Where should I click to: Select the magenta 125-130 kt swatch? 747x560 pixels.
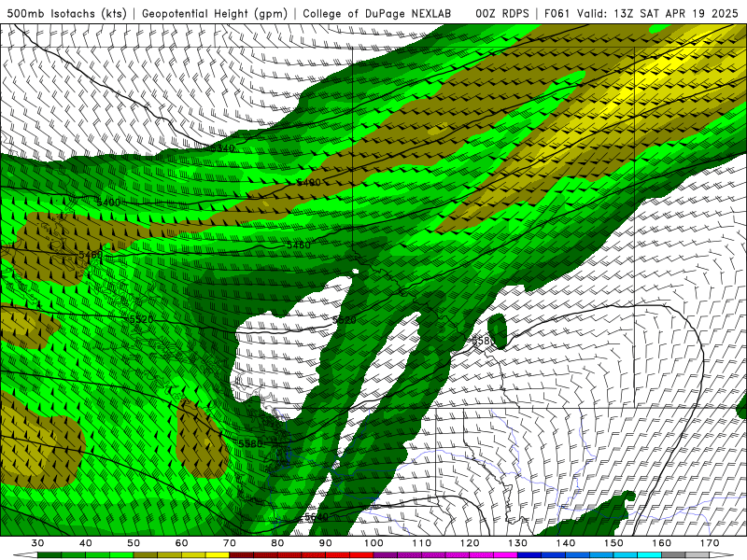[505, 555]
